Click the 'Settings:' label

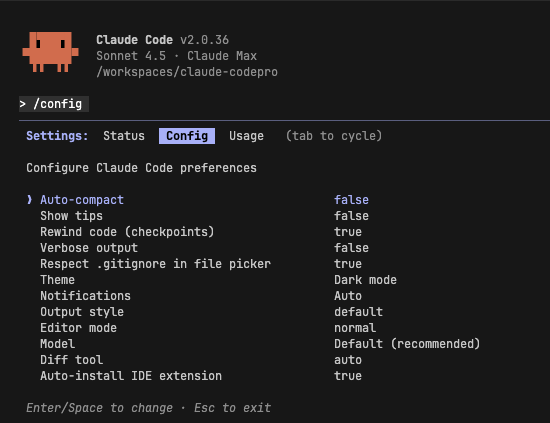point(57,136)
